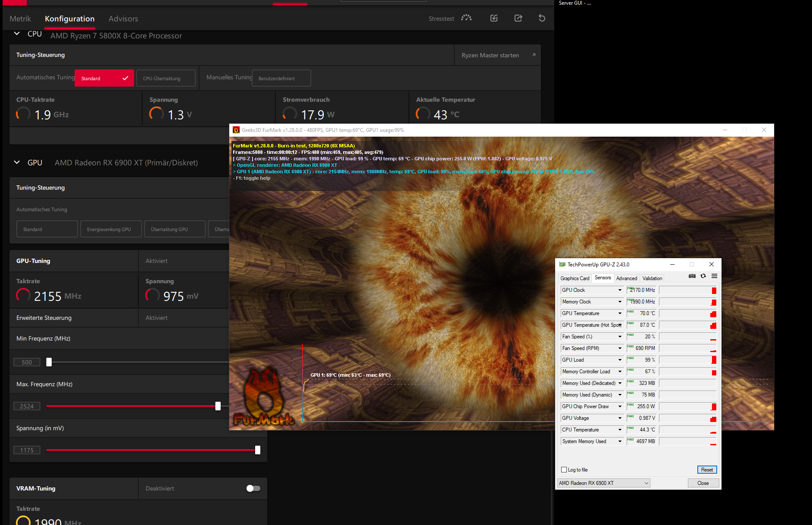Click the Min Frequenz 500 input field

point(27,362)
